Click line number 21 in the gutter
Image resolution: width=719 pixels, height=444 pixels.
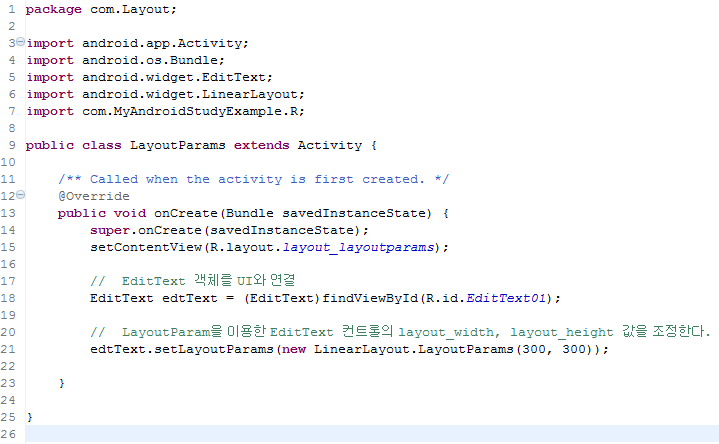pyautogui.click(x=8, y=349)
